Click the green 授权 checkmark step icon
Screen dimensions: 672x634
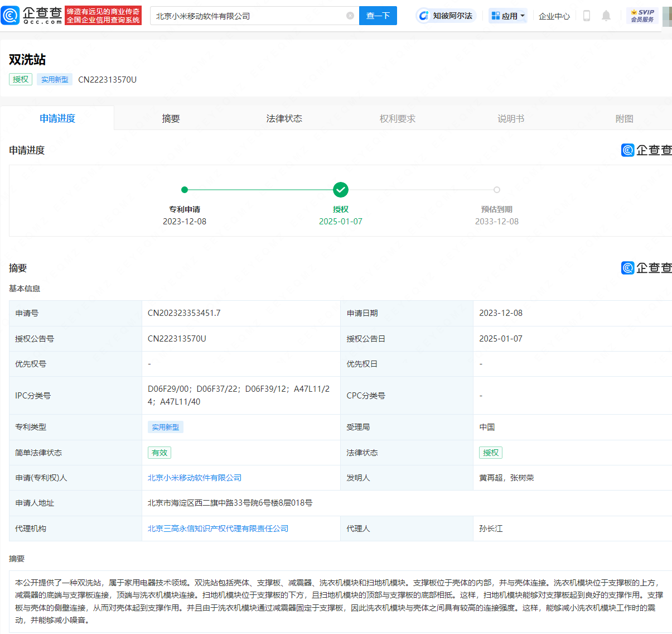341,190
